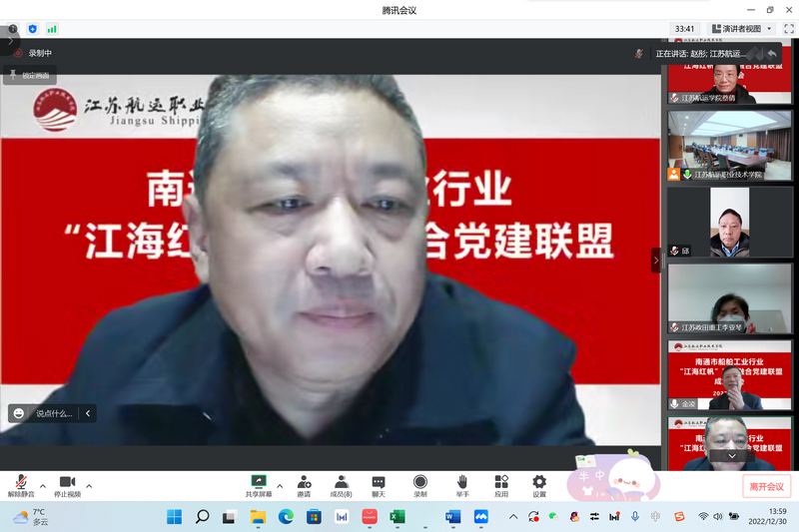This screenshot has width=799, height=532.
Task: Open the emoji reaction smiley
Action: [19, 413]
